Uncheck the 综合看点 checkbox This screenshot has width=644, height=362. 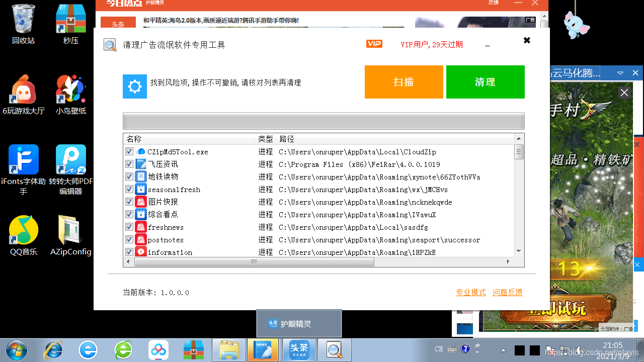129,214
